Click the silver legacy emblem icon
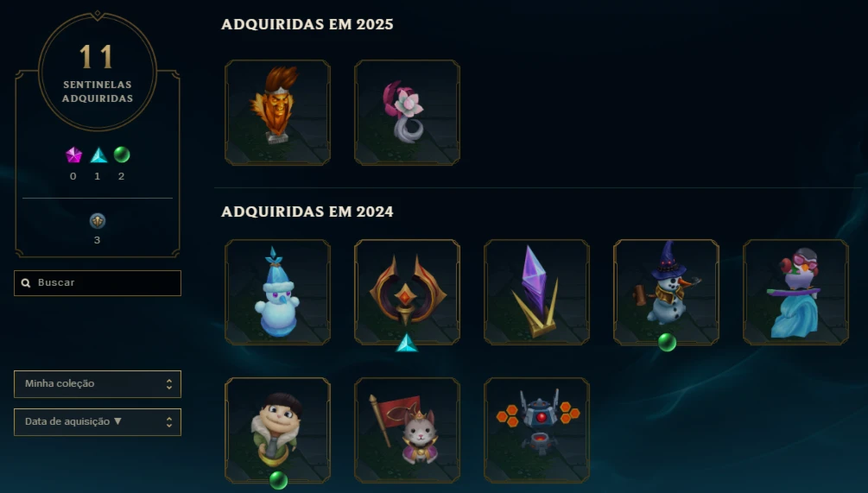Screen dimensions: 868x493 click(98, 221)
